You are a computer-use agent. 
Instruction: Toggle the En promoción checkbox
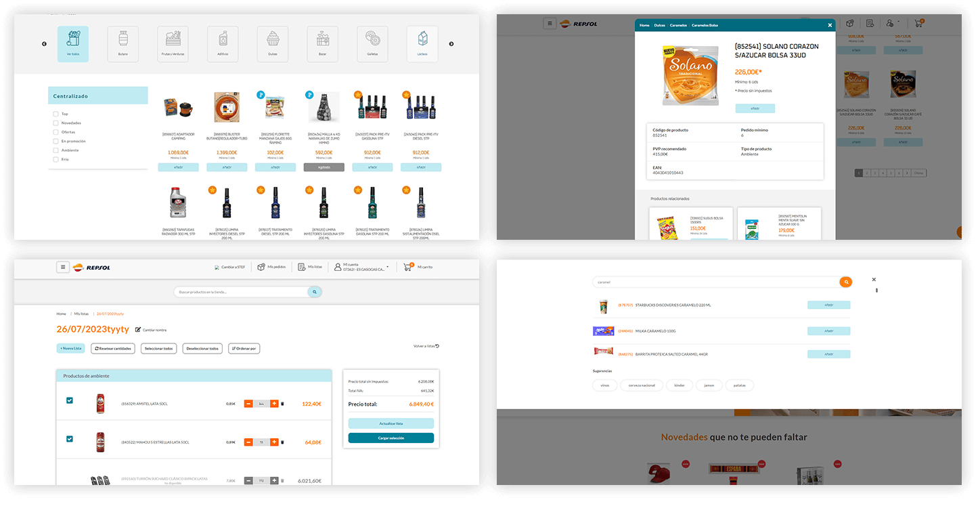point(55,141)
